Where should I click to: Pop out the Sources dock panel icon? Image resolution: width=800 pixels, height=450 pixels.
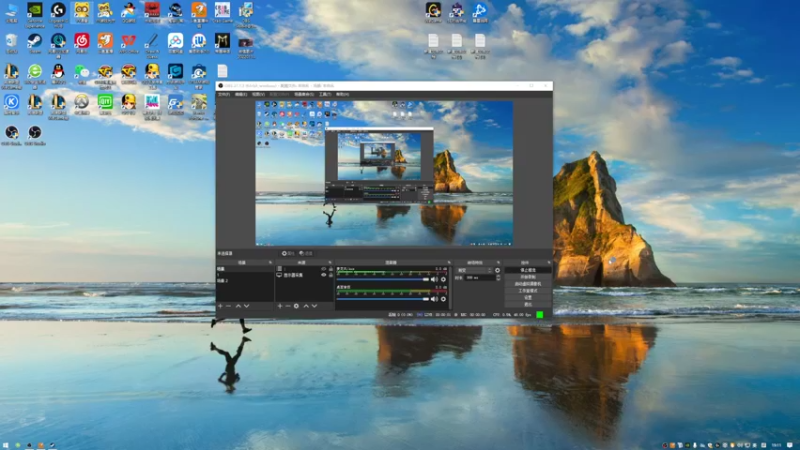(x=330, y=262)
